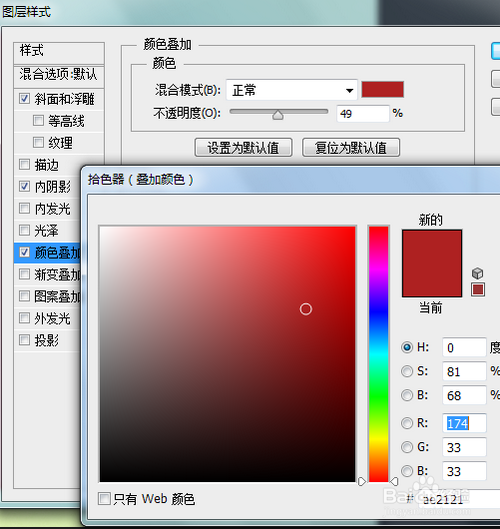
Task: Select the H hue radio button
Action: [x=407, y=347]
